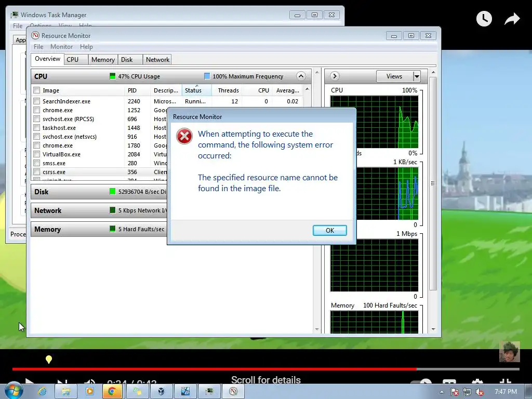Click the red error icon in the dialog

(x=184, y=136)
